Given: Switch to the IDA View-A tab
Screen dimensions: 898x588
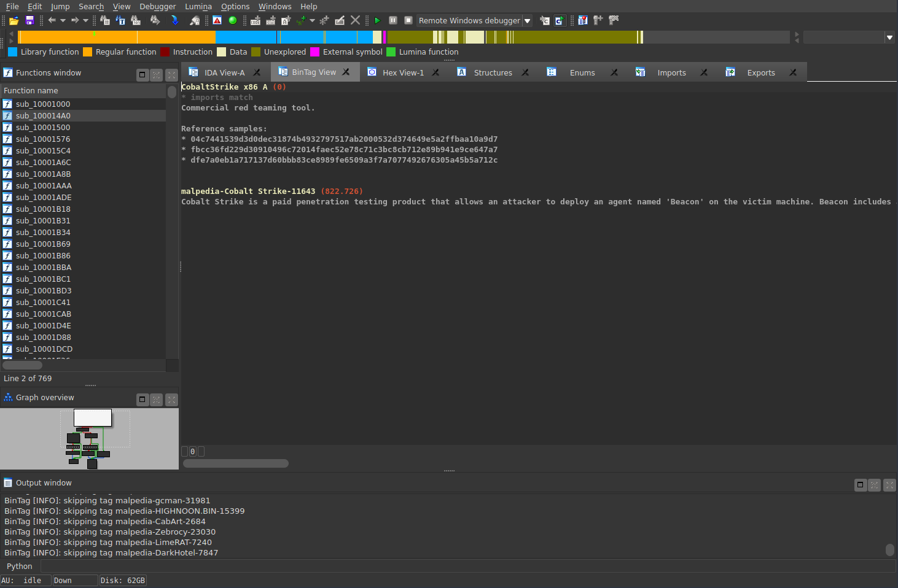Looking at the screenshot, I should pyautogui.click(x=224, y=72).
